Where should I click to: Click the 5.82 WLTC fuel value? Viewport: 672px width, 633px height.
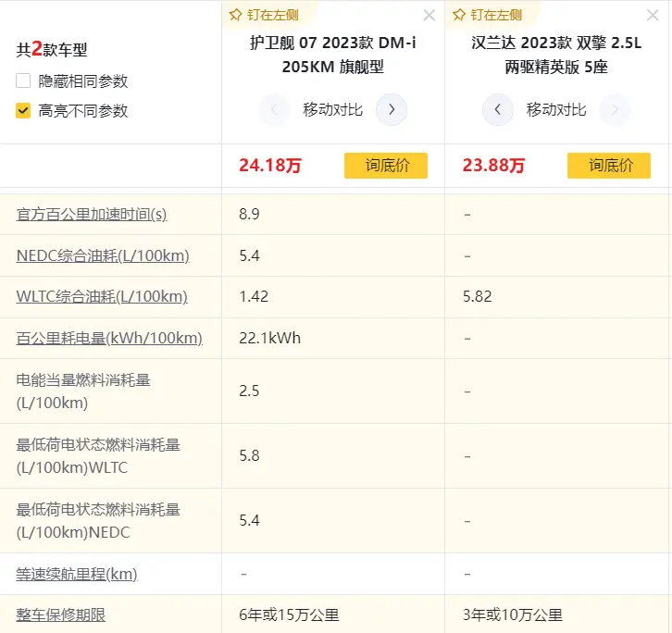[x=478, y=296]
